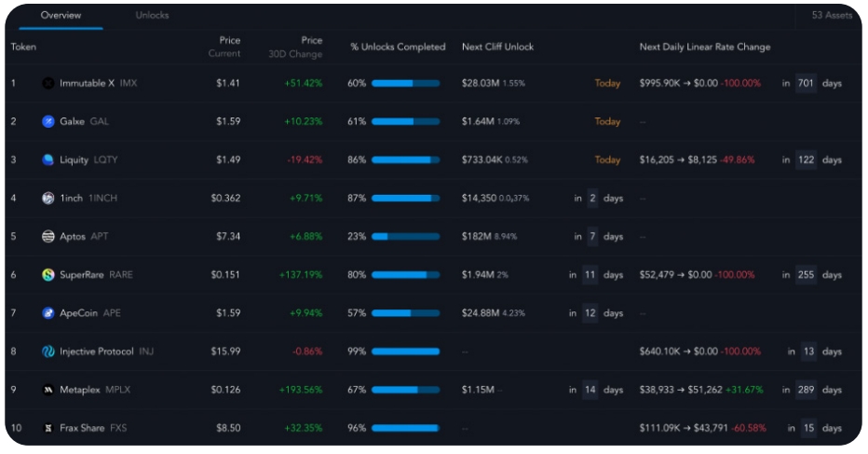This screenshot has height=454, width=868.
Task: Switch to the Unlocks tab
Action: pyautogui.click(x=152, y=16)
